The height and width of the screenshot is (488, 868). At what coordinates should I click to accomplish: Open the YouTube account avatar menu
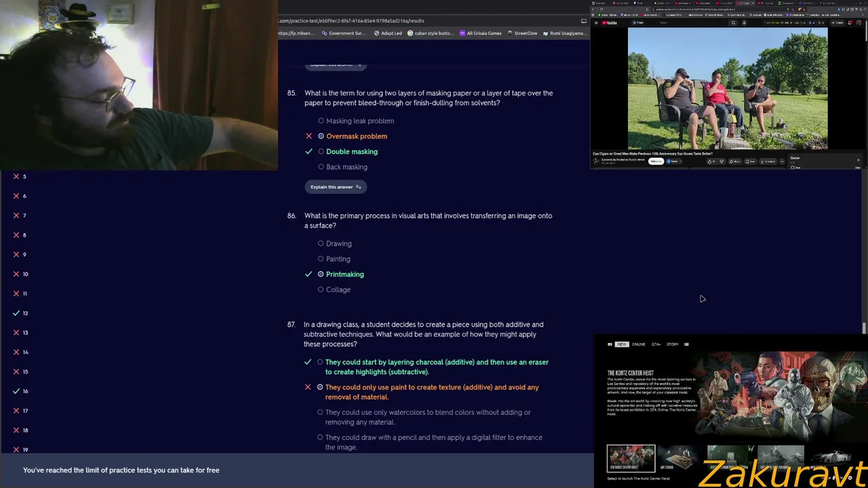(860, 23)
